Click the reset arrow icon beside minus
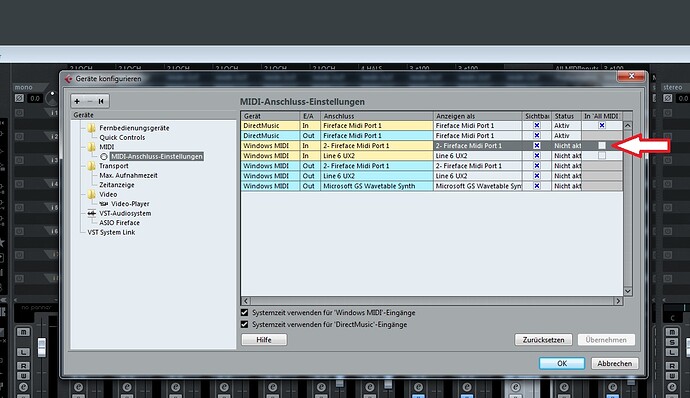This screenshot has width=690, height=398. 101,101
